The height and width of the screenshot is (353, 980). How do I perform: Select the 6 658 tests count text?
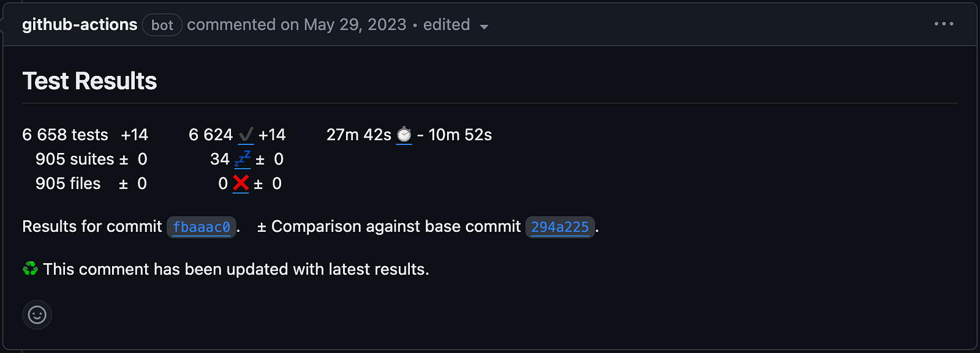click(x=65, y=135)
